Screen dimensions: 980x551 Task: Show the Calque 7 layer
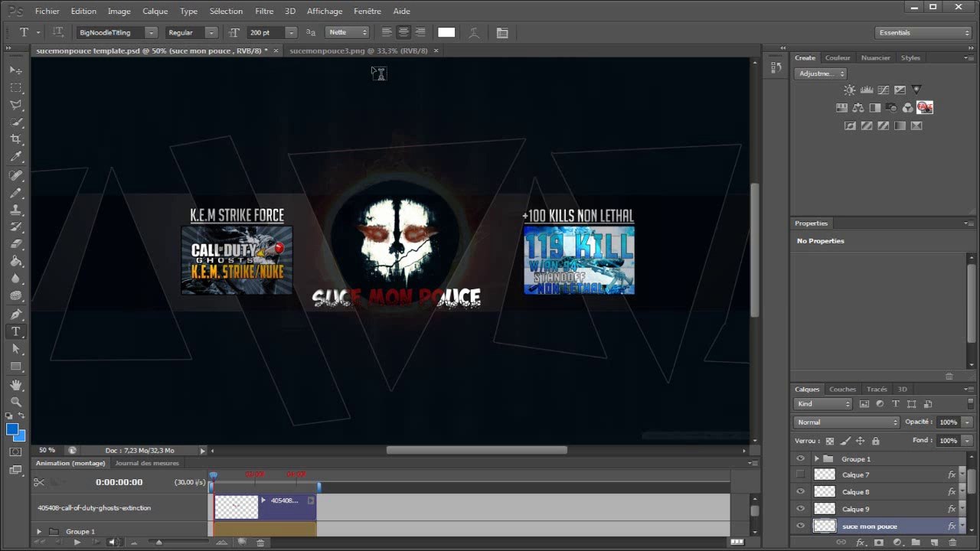click(800, 475)
